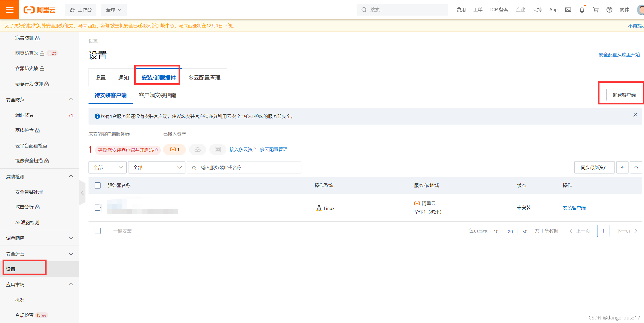This screenshot has height=323, width=644.
Task: Open the Cloud Shell terminal icon
Action: tap(568, 10)
